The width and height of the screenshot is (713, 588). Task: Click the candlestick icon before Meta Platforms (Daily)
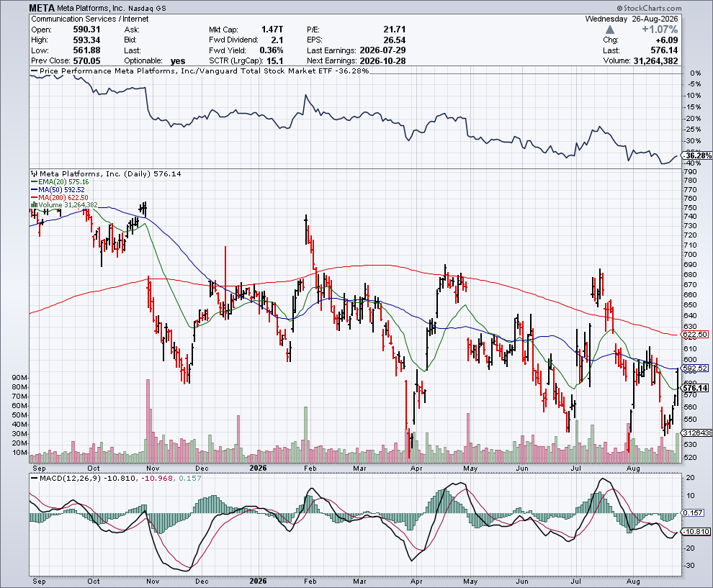(x=34, y=173)
